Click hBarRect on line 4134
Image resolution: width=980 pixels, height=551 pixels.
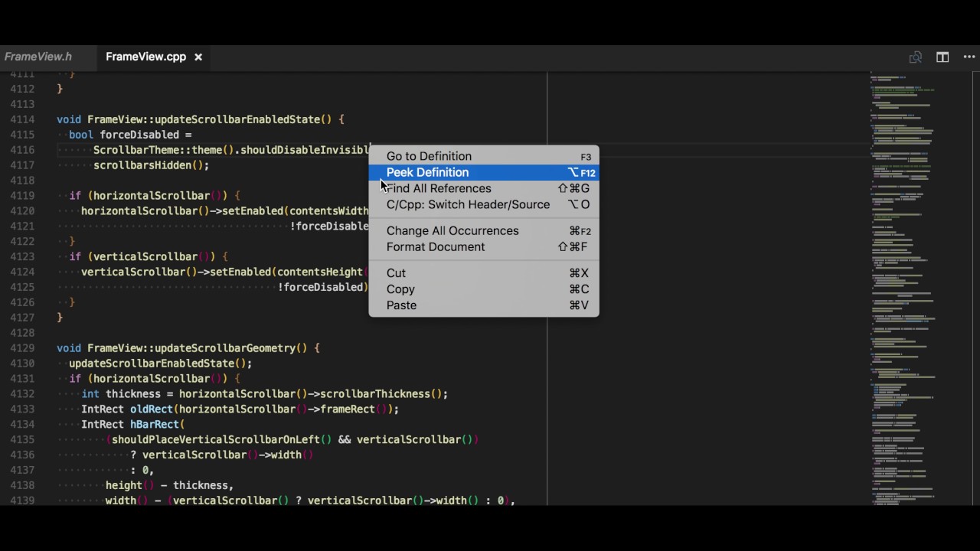[155, 425]
